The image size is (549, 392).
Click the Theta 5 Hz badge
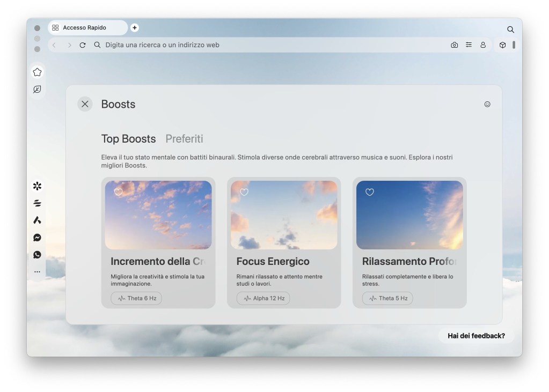[387, 298]
